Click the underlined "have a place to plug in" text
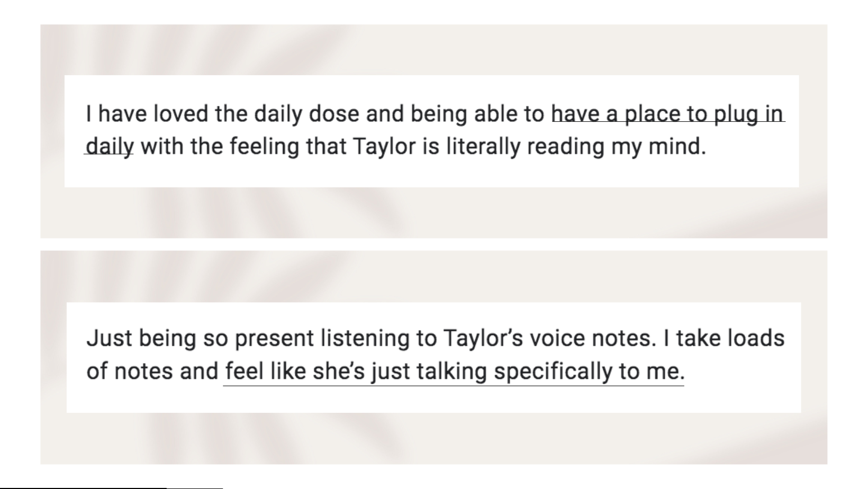 click(668, 114)
